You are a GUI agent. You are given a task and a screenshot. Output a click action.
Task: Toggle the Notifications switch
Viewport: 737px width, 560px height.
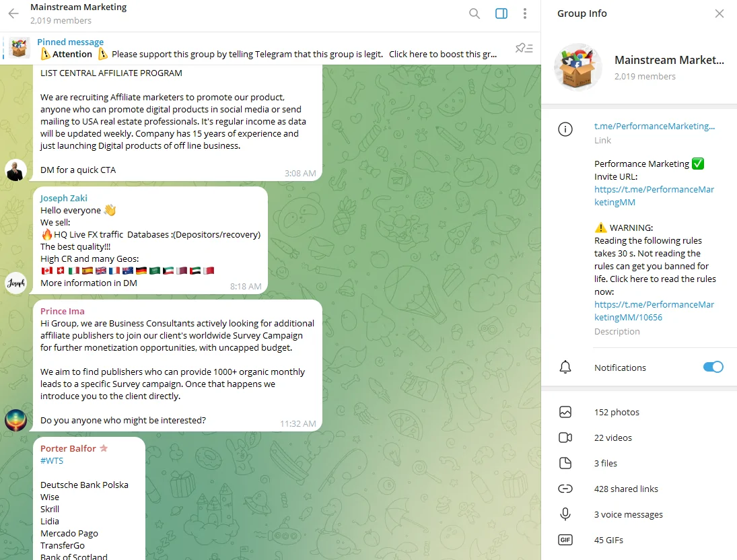713,367
